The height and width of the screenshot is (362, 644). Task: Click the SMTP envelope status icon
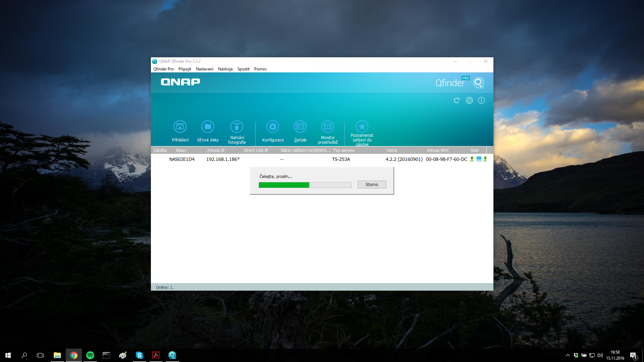[479, 159]
